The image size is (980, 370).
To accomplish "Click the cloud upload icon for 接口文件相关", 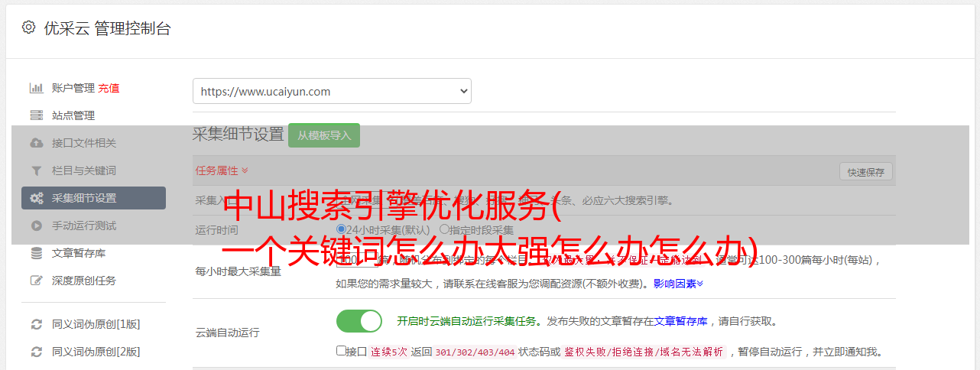I will click(36, 143).
